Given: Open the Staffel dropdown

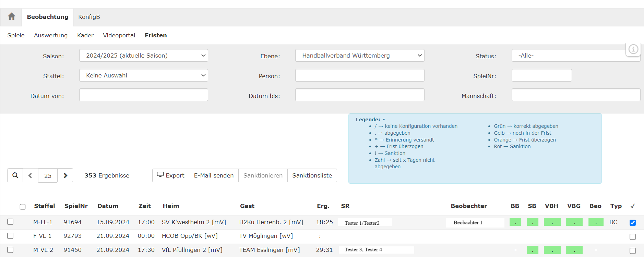Looking at the screenshot, I should point(143,75).
